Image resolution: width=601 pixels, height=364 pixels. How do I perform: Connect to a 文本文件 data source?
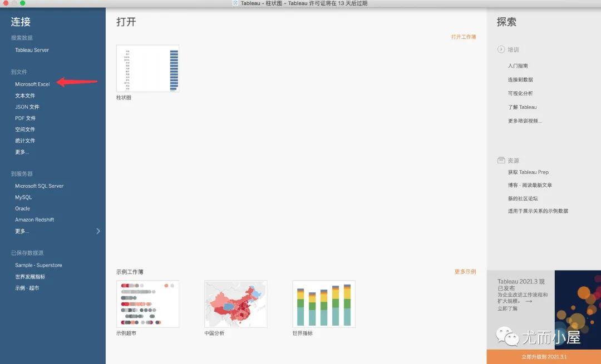(25, 96)
